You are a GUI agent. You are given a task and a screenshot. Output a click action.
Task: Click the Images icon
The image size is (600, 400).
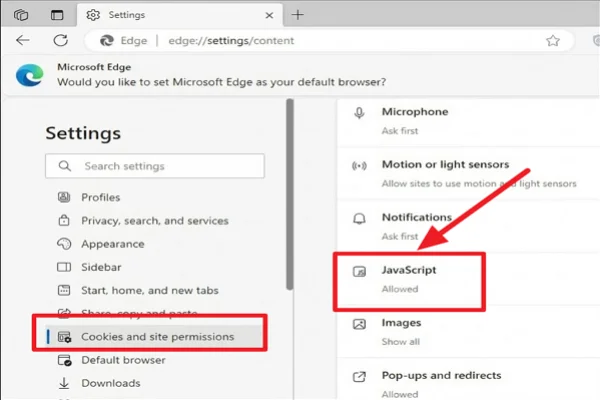pyautogui.click(x=359, y=324)
